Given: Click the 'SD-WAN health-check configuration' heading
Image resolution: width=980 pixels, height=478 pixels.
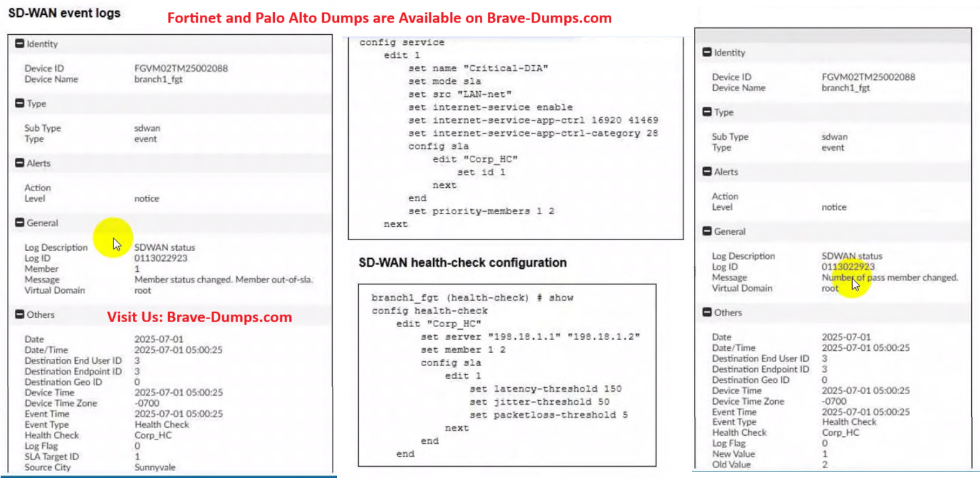Looking at the screenshot, I should click(x=462, y=263).
